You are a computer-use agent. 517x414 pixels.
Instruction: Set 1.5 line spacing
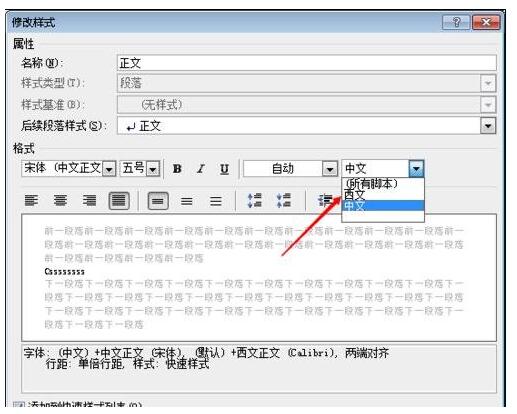click(x=187, y=201)
